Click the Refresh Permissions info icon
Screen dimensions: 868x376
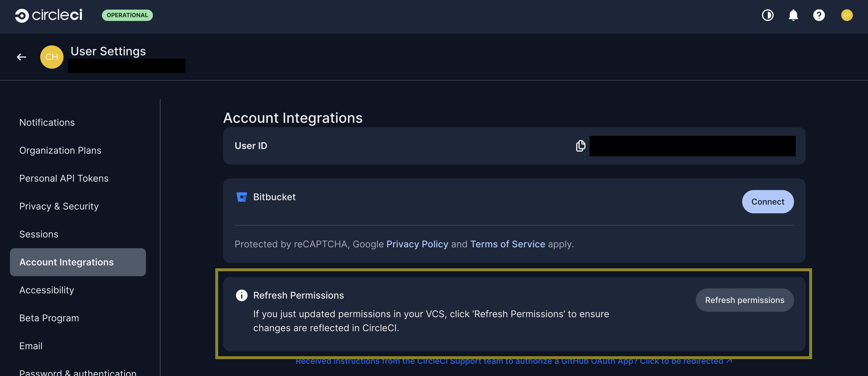click(241, 295)
